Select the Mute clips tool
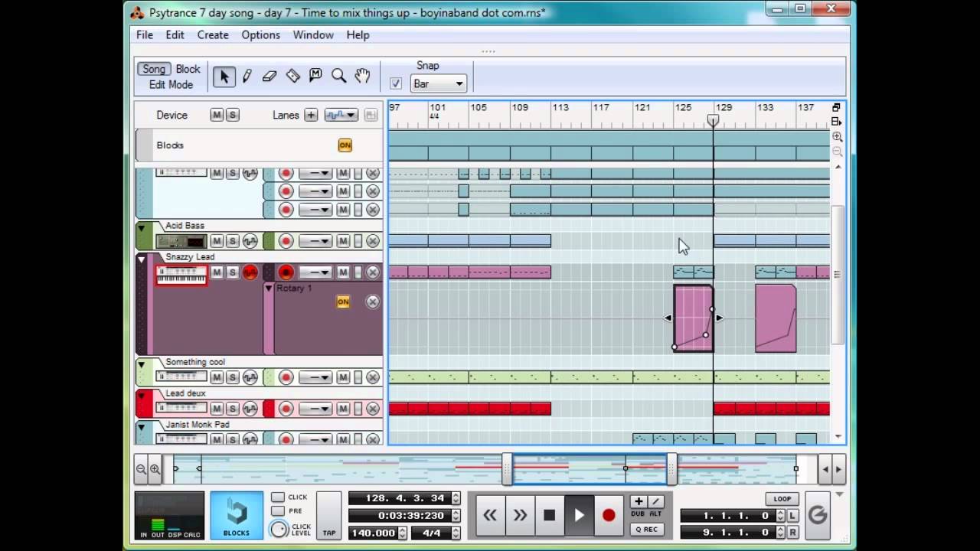 pyautogui.click(x=315, y=75)
